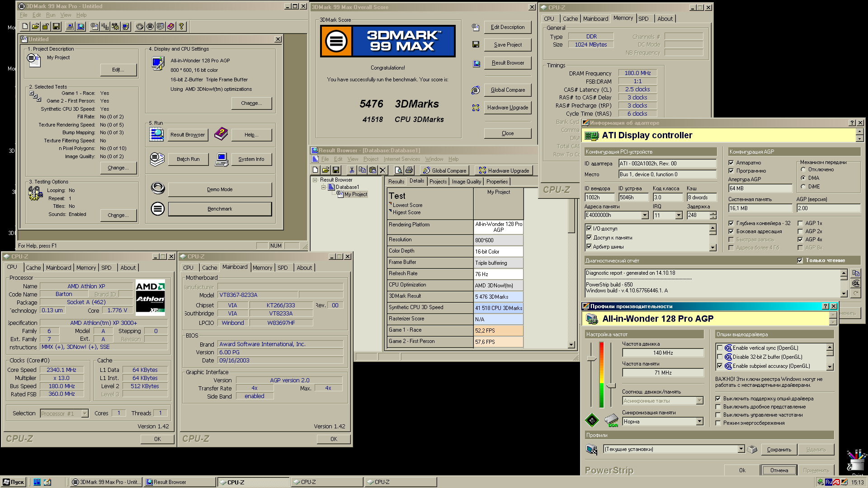
Task: Click the Сохранить button in PowerStrip
Action: [779, 450]
